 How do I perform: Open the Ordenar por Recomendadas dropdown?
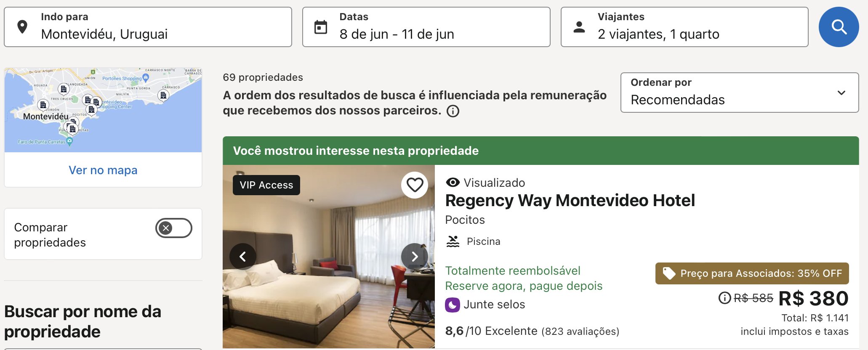[x=740, y=93]
